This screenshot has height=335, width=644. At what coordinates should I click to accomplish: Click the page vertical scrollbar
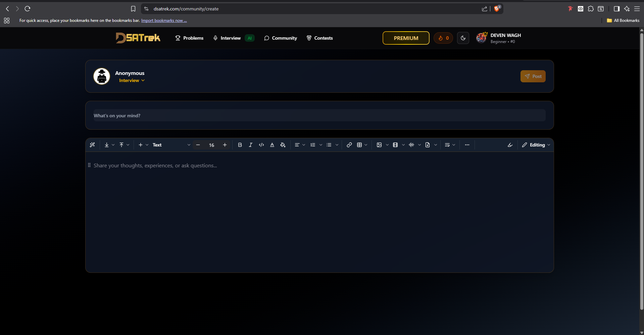click(x=642, y=171)
